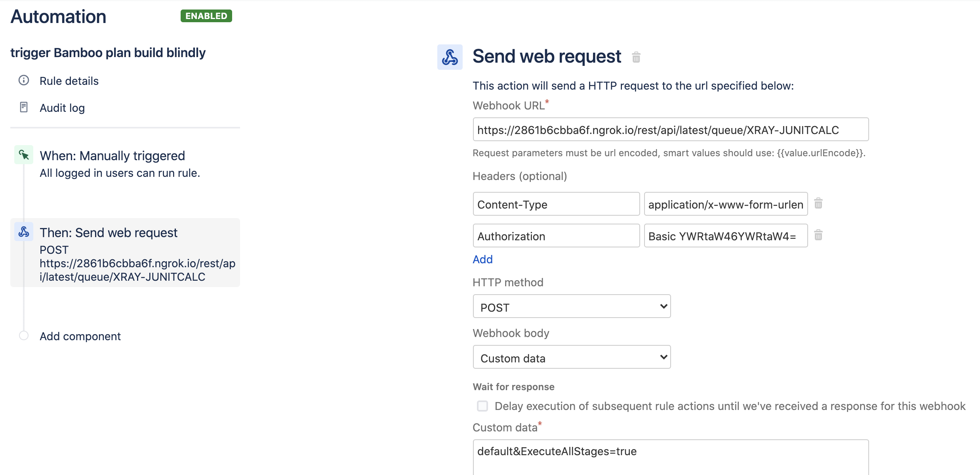Click the Custom data text area
The width and height of the screenshot is (980, 475).
pos(671,457)
